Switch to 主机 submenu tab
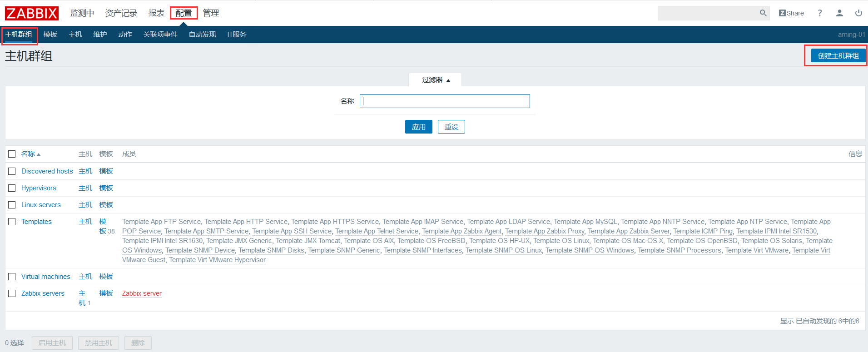868x352 pixels. (75, 35)
